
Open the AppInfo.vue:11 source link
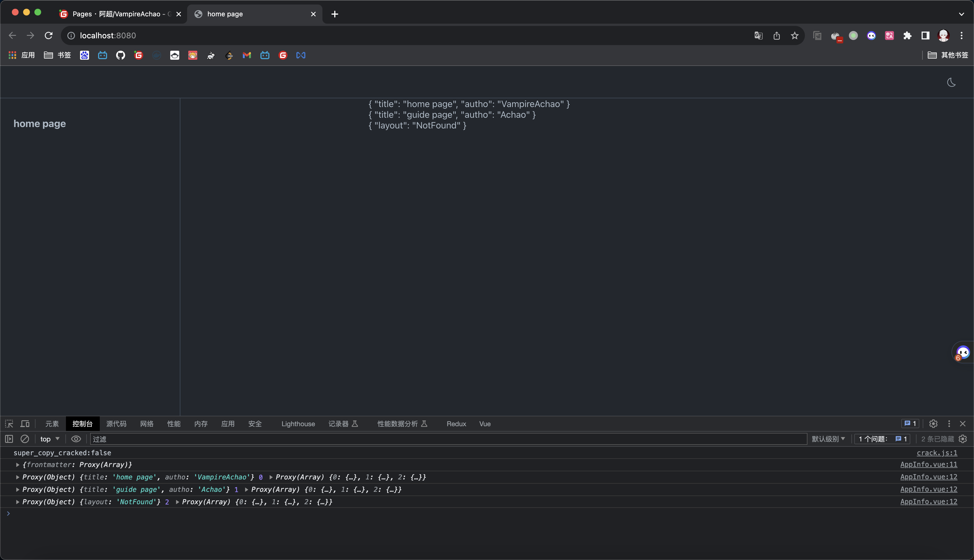928,464
